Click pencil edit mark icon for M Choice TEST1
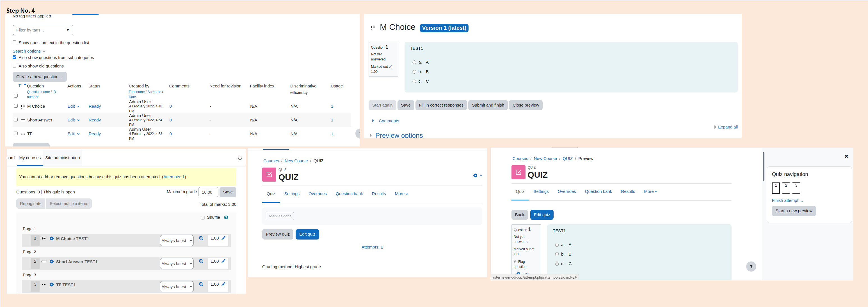This screenshot has width=868, height=307. click(x=223, y=238)
